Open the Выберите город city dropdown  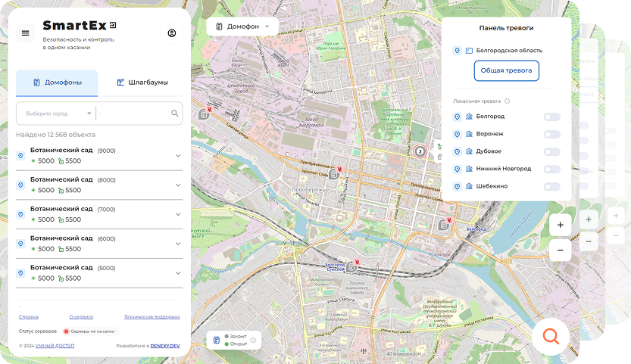[x=57, y=114]
